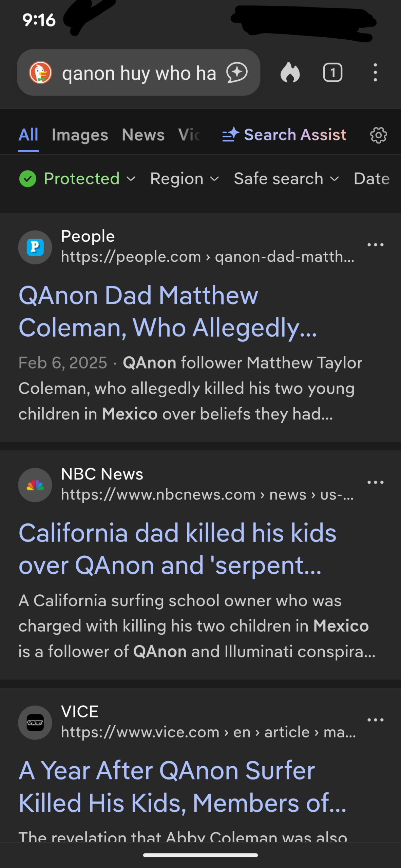The image size is (401, 868).
Task: Open California dad killed his kids article
Action: (x=177, y=549)
